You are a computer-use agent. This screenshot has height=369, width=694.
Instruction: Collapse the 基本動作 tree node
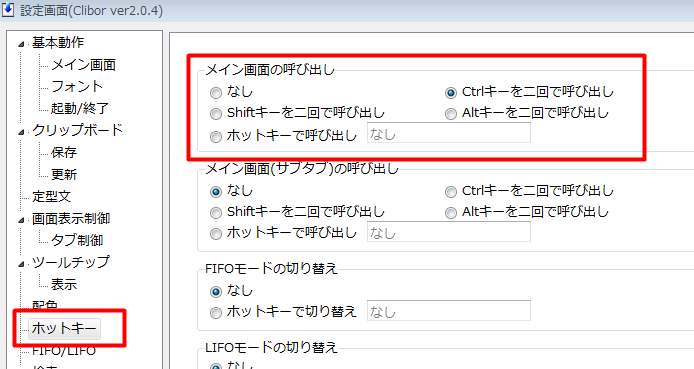pos(21,44)
